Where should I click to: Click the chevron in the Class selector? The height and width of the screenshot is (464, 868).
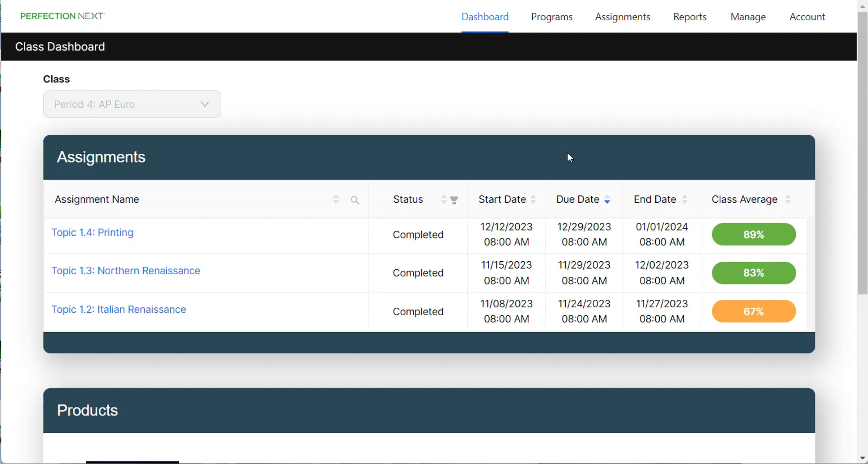(x=205, y=104)
